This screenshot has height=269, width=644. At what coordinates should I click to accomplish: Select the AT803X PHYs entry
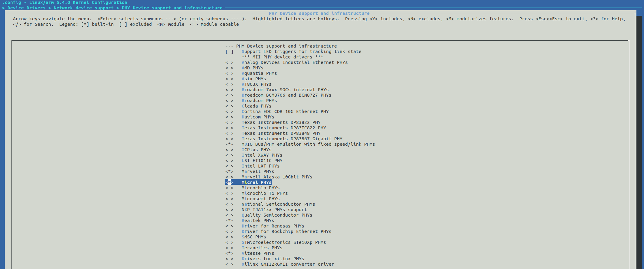click(x=248, y=84)
